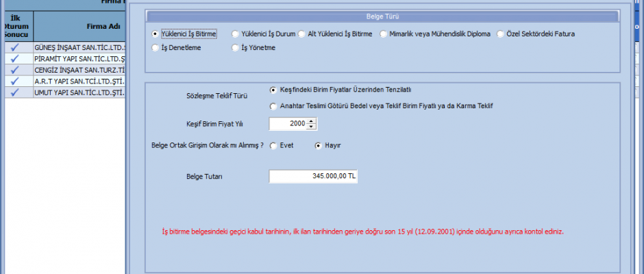Click the checkmark icon in A.R.T YAPI row

pyautogui.click(x=15, y=81)
